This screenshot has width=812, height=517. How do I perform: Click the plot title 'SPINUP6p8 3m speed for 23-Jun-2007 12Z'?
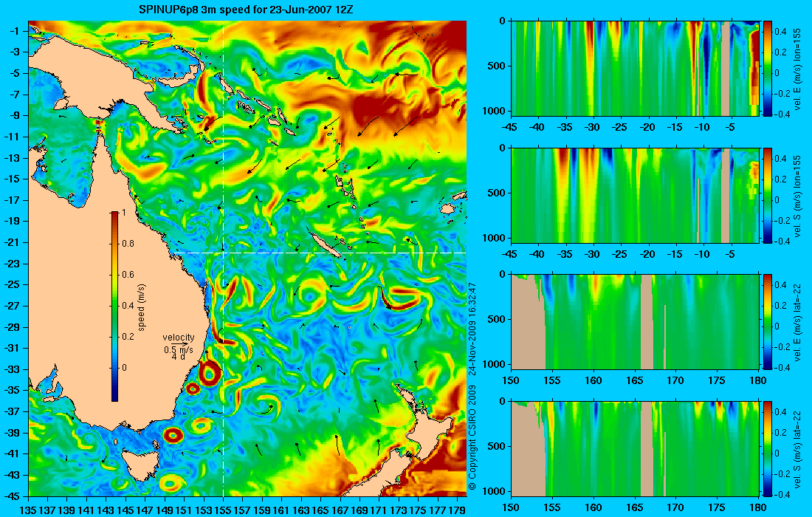coord(247,10)
